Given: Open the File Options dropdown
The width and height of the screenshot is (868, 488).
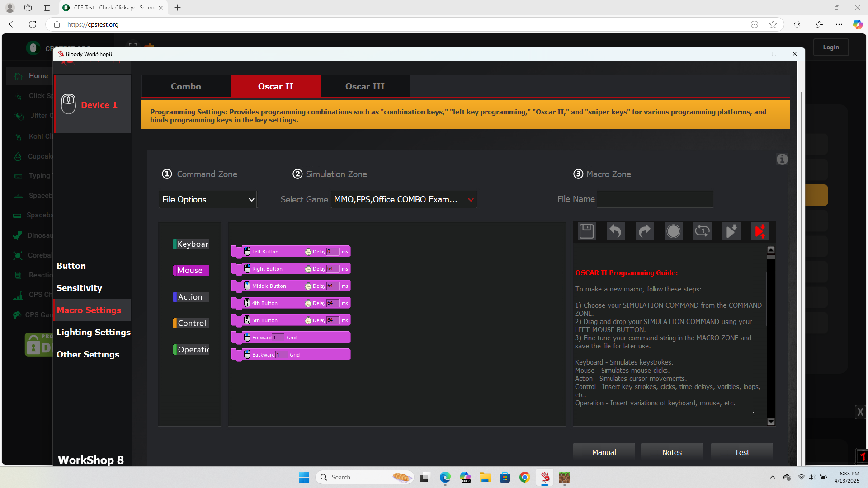Looking at the screenshot, I should [208, 199].
